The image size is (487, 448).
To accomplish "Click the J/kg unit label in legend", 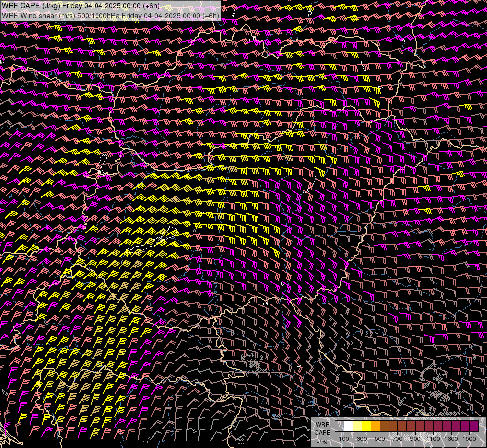I will coord(322,441).
